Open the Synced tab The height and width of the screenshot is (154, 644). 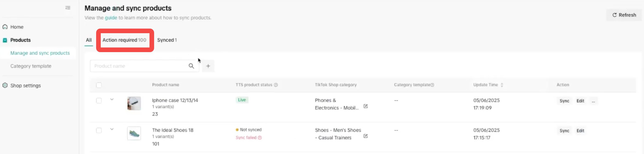[x=167, y=40]
